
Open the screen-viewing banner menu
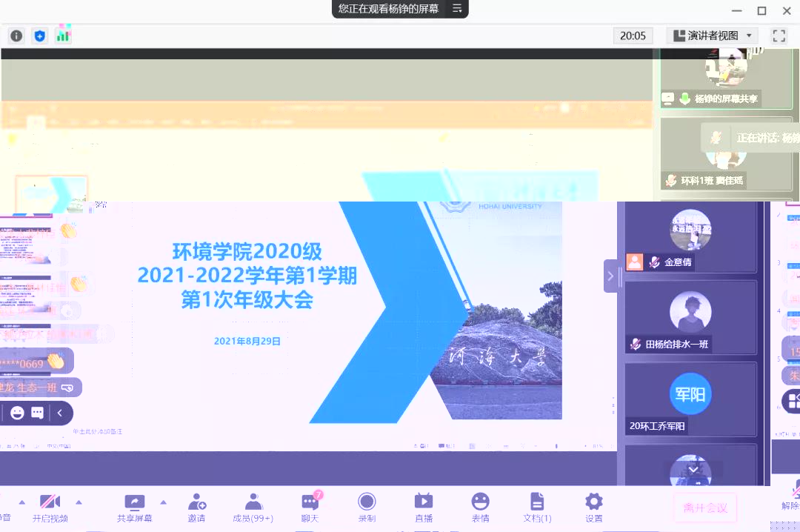[x=457, y=9]
